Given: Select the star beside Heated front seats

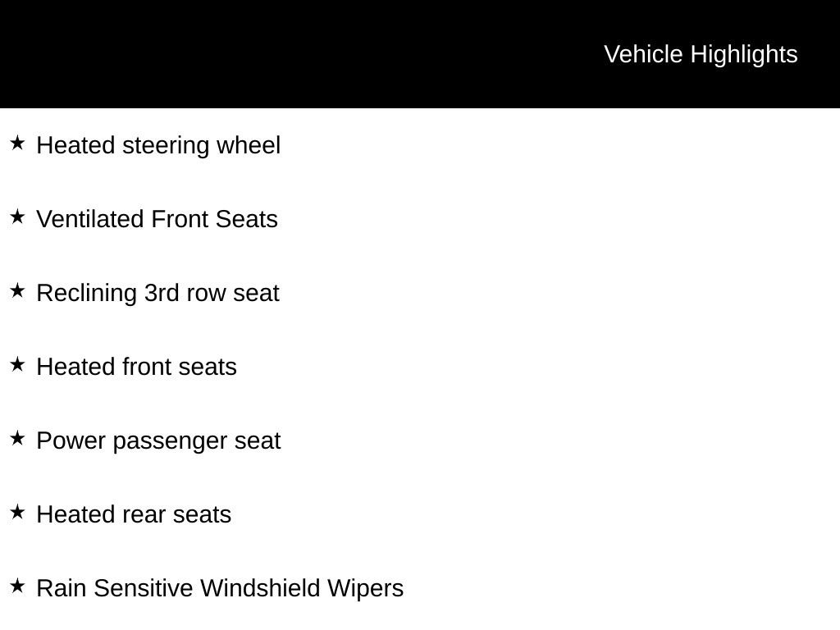Looking at the screenshot, I should (18, 365).
